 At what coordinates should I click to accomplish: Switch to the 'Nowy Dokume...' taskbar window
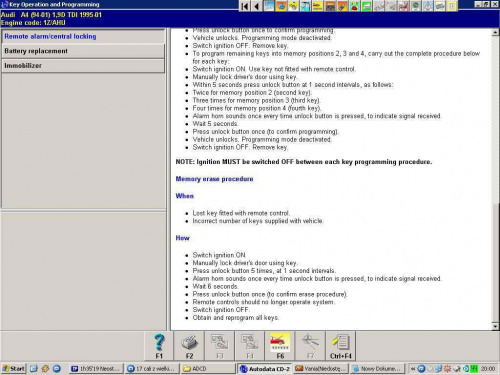coord(378,368)
